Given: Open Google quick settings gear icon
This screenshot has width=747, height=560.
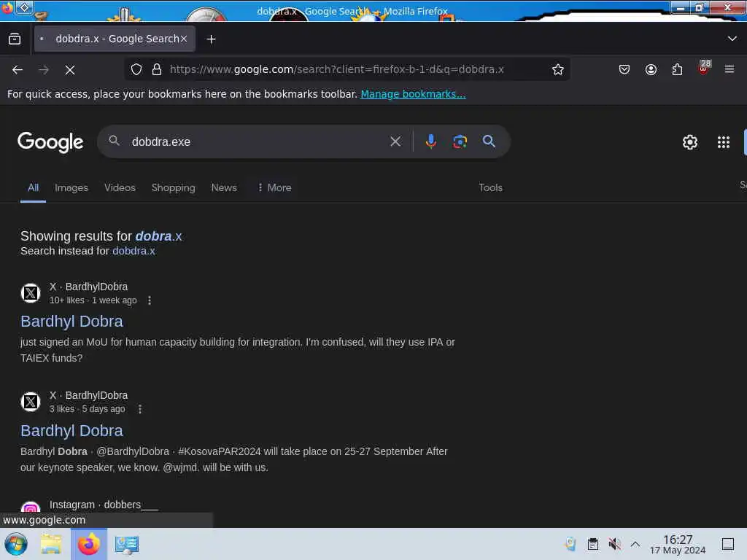Looking at the screenshot, I should [x=690, y=142].
